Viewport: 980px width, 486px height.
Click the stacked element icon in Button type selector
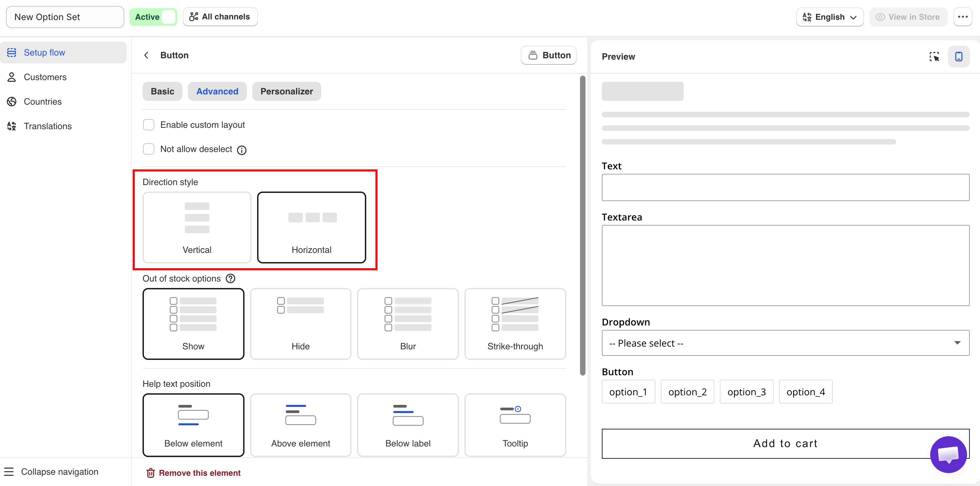533,55
